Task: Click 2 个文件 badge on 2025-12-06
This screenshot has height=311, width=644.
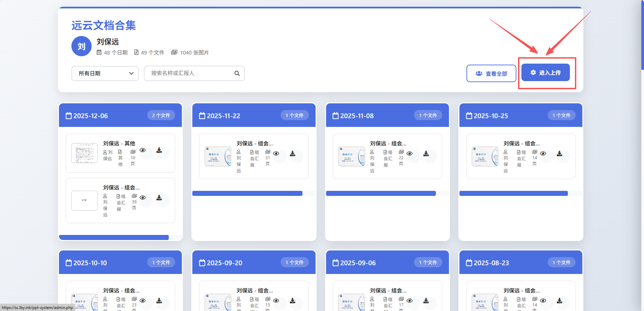Action: pyautogui.click(x=161, y=115)
